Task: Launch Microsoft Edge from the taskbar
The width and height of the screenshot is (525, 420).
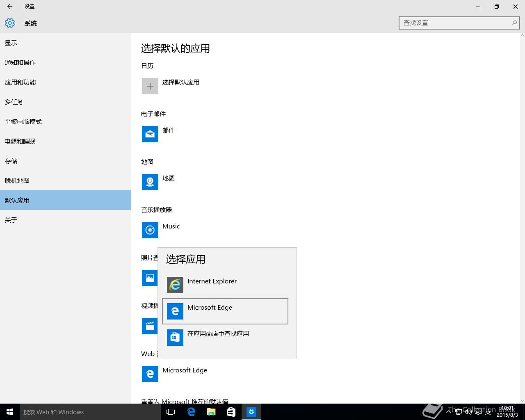Action: pyautogui.click(x=191, y=412)
